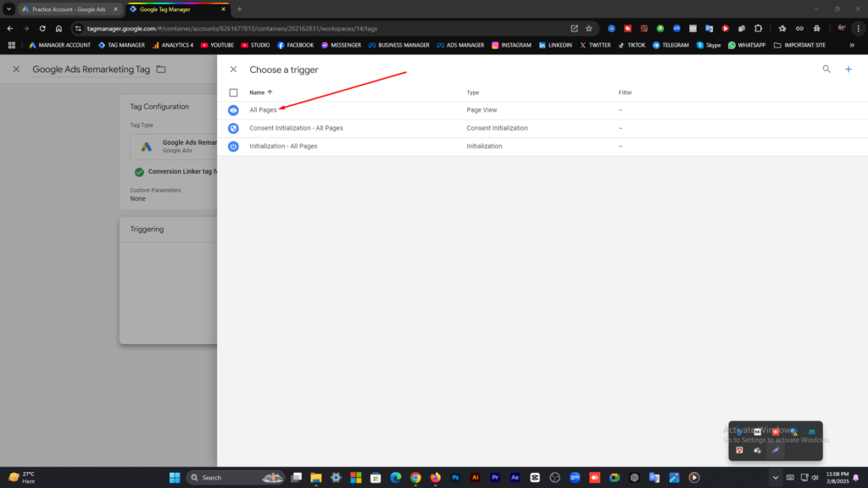Viewport: 868px width, 488px height.
Task: Click the Conversion Linker green check icon
Action: [139, 172]
